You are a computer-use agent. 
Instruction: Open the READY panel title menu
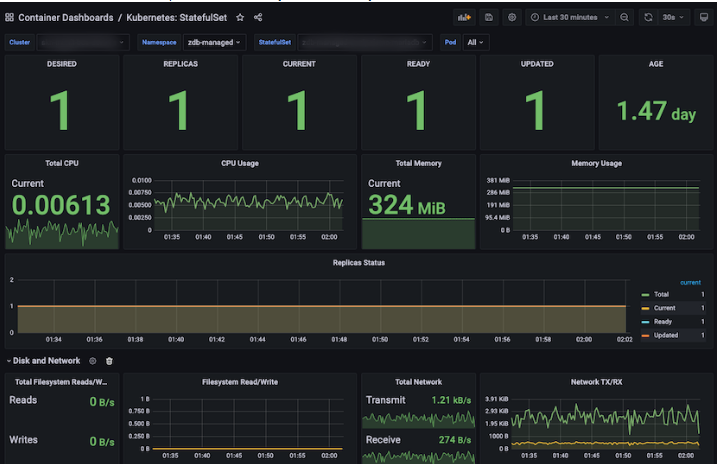(418, 64)
